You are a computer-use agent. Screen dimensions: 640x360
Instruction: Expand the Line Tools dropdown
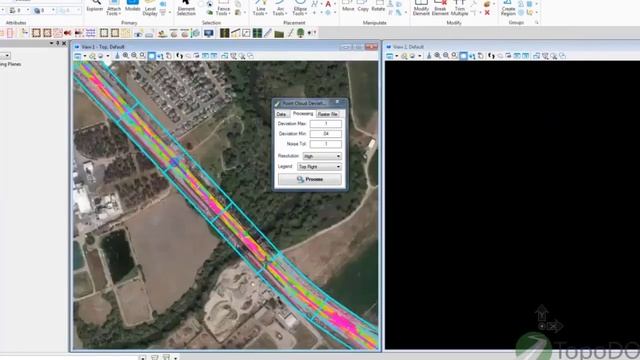coord(260,8)
